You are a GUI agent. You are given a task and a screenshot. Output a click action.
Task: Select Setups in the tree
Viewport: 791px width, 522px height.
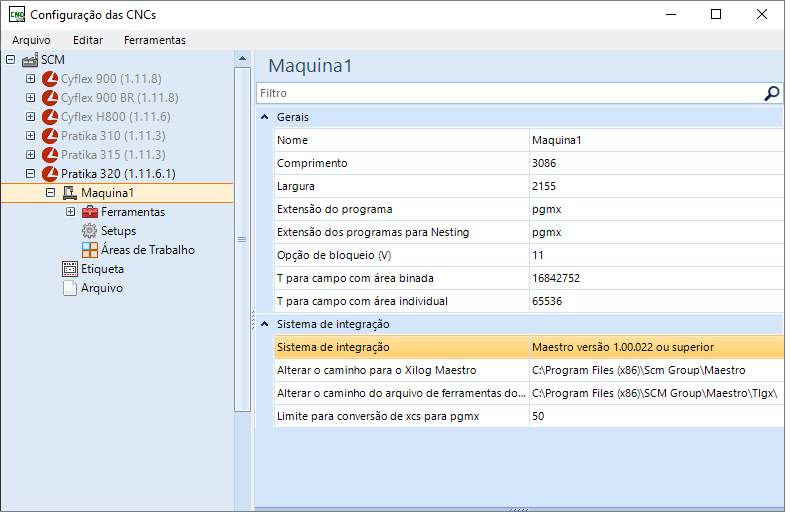[x=119, y=231]
